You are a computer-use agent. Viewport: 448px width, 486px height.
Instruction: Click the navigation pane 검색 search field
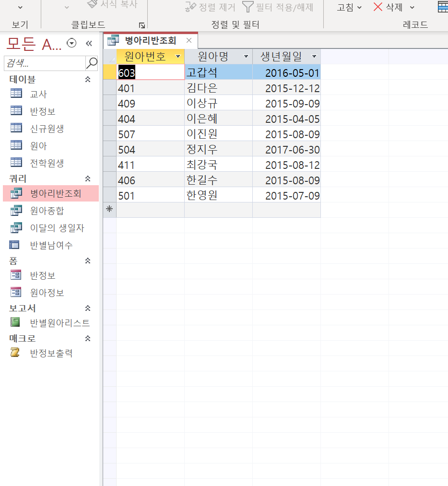click(44, 63)
